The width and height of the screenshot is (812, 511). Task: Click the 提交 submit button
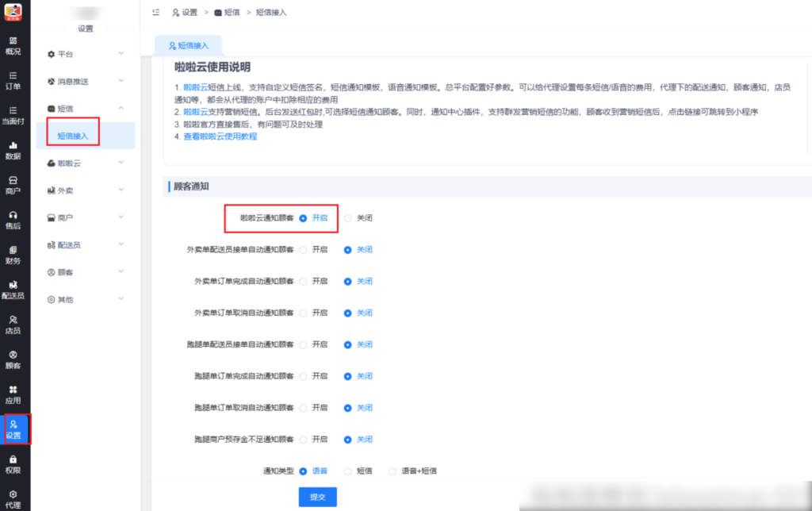(317, 495)
